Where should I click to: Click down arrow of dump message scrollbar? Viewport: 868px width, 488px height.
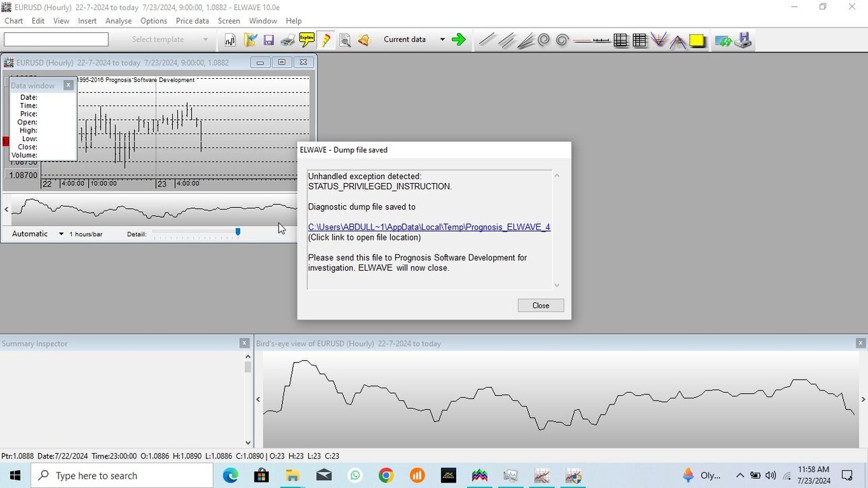click(x=556, y=285)
